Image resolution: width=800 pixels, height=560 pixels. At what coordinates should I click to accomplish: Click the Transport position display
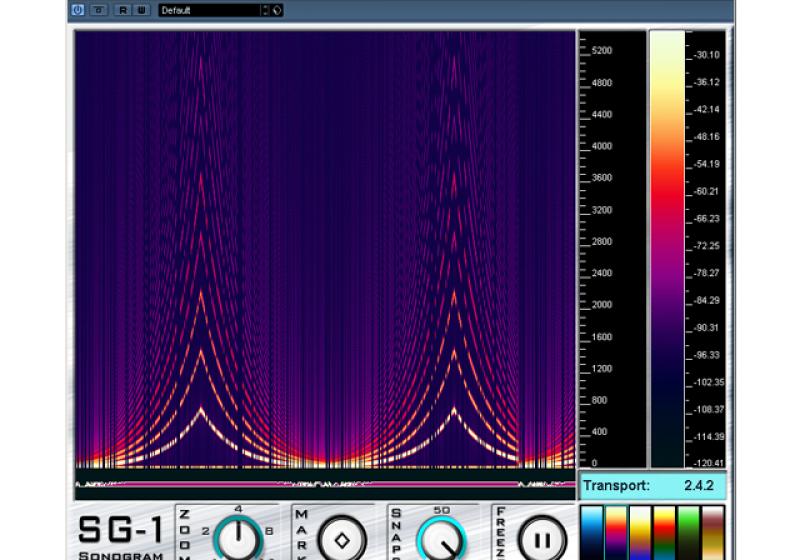[x=652, y=486]
